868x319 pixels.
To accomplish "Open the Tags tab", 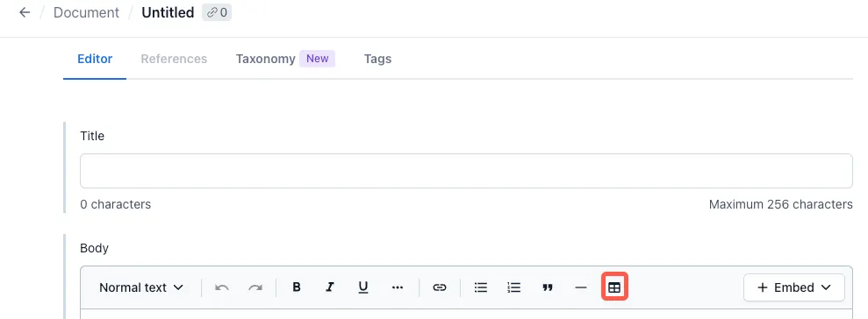I will click(377, 59).
